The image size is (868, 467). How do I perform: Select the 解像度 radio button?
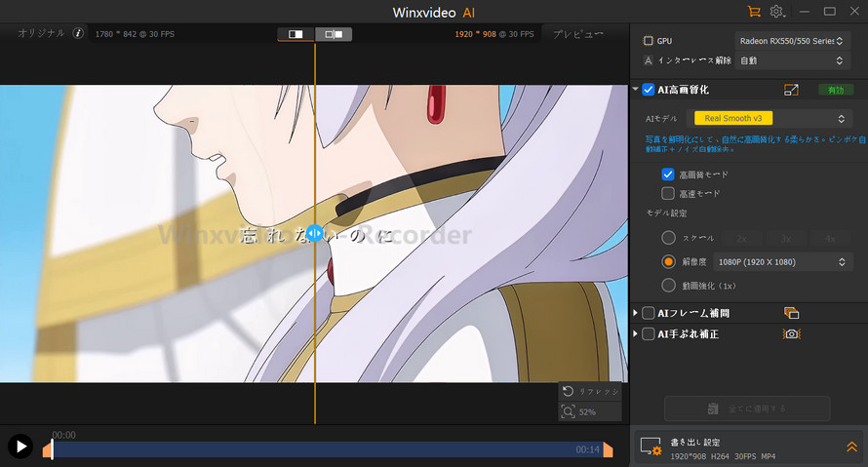pos(669,261)
